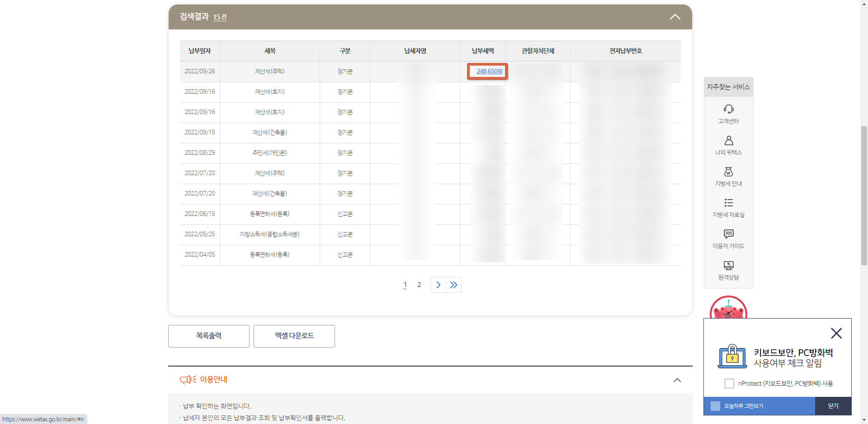Click 지방소득세(종합소득세분) tax item cell

(x=270, y=234)
